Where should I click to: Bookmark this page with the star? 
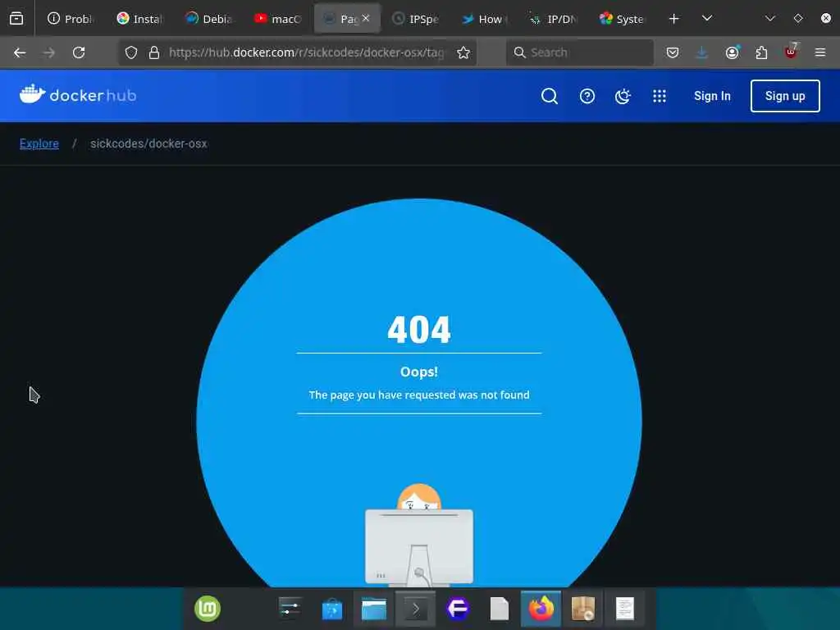tap(463, 52)
